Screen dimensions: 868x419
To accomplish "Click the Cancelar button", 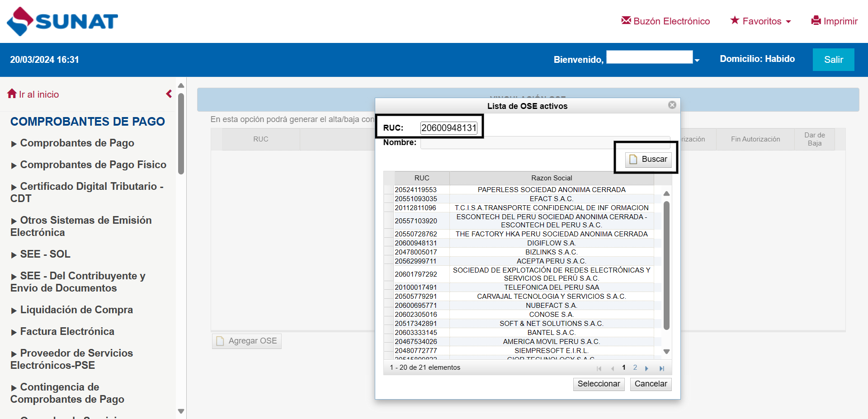I will point(651,384).
